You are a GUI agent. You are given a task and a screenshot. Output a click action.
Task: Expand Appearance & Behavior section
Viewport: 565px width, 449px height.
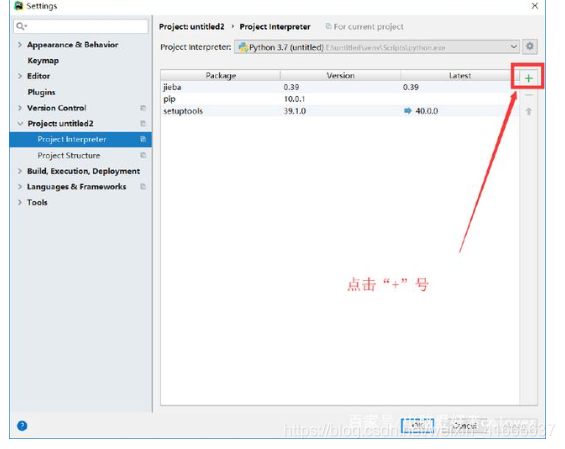(20, 45)
